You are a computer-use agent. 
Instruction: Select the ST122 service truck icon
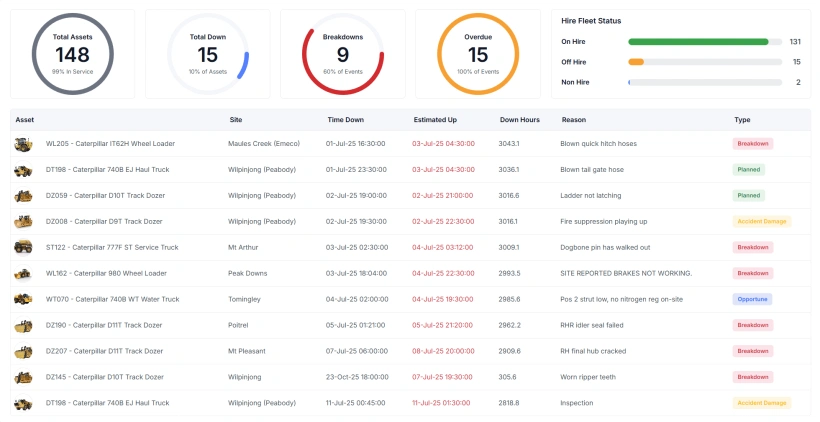coord(22,247)
